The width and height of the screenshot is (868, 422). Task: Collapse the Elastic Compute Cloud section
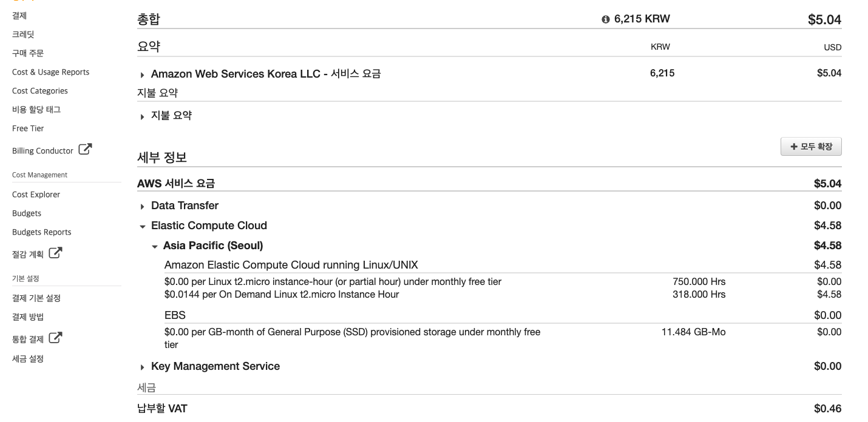[x=143, y=226]
